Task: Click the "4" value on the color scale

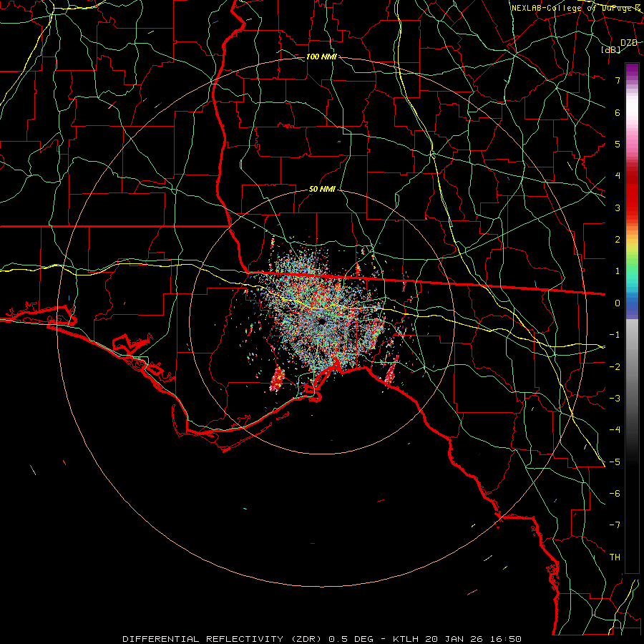Action: tap(618, 176)
